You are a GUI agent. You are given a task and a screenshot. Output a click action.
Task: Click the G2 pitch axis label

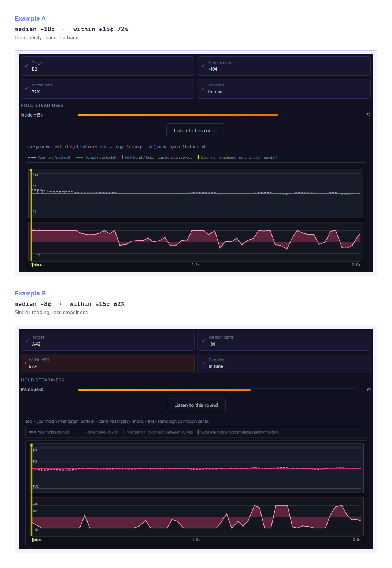(x=34, y=212)
